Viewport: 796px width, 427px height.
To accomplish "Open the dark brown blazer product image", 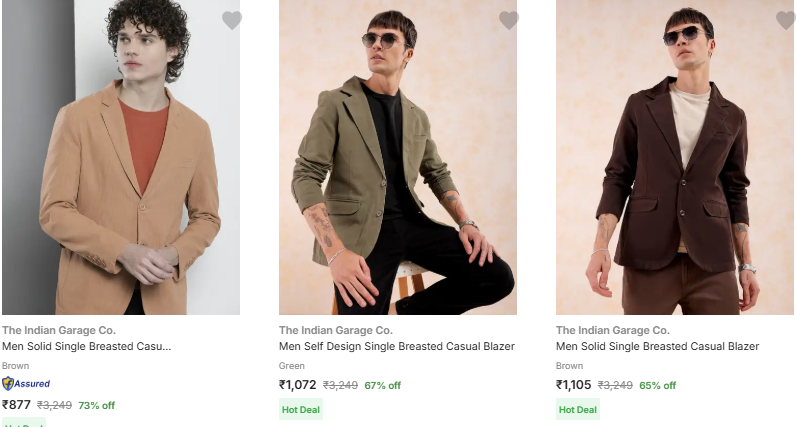I will (675, 160).
